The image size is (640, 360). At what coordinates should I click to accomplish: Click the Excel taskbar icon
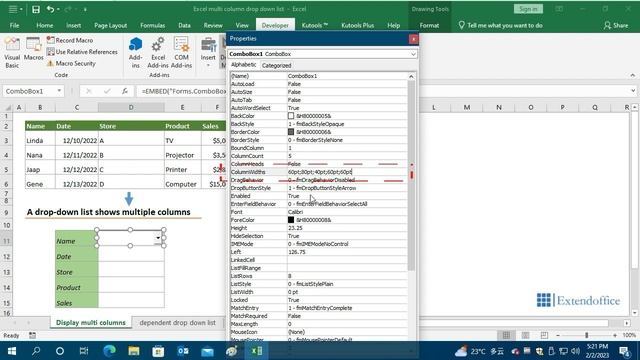point(257,351)
